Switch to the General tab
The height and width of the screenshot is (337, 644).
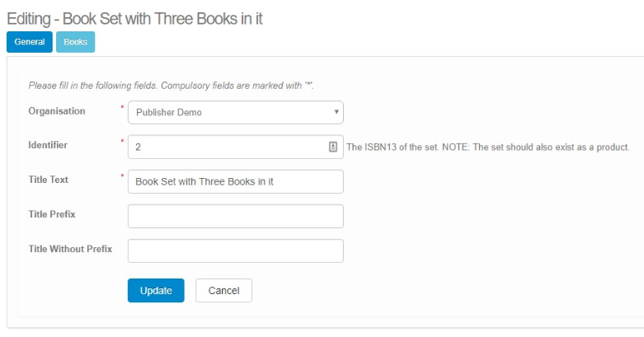tap(30, 42)
